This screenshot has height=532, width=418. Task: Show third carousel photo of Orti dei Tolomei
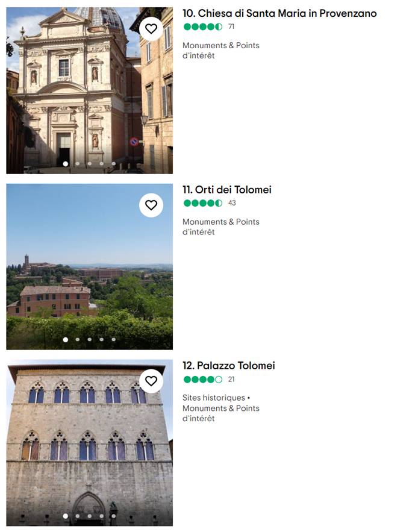(90, 339)
